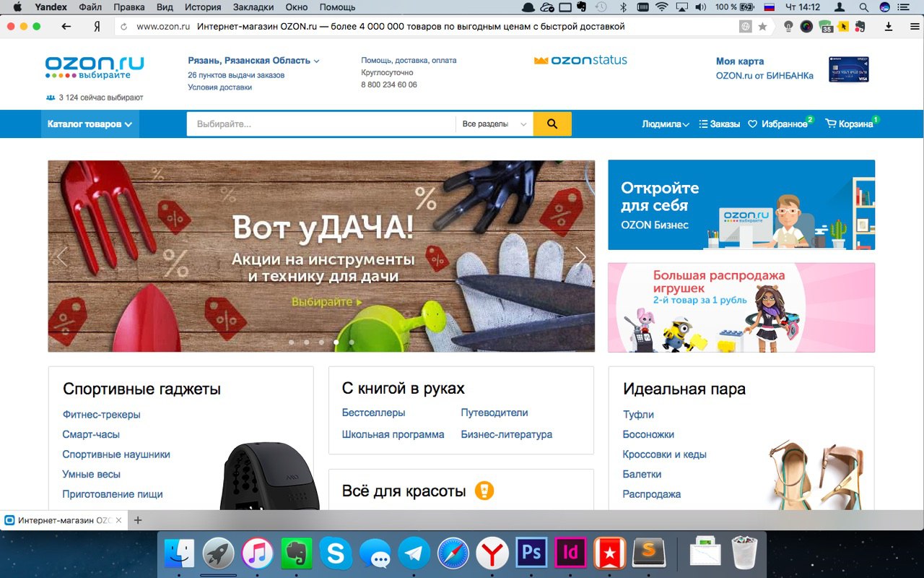Open Путеводители link
The width and height of the screenshot is (924, 578).
tap(494, 413)
